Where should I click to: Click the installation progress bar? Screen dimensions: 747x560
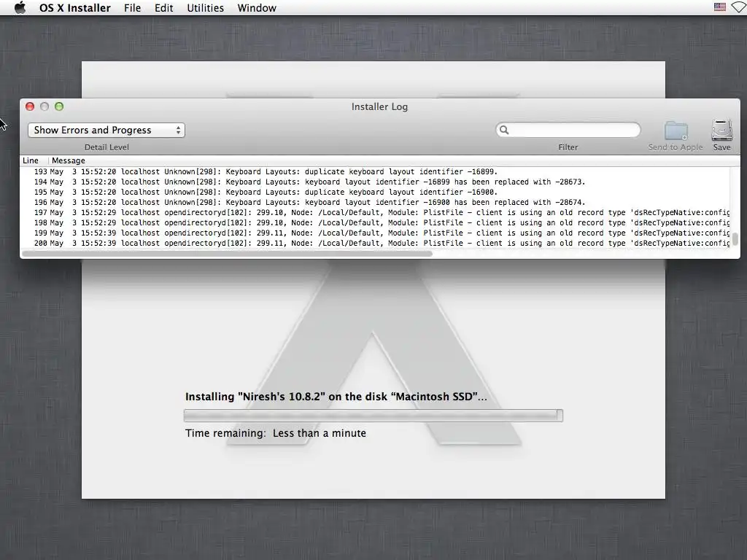(373, 415)
